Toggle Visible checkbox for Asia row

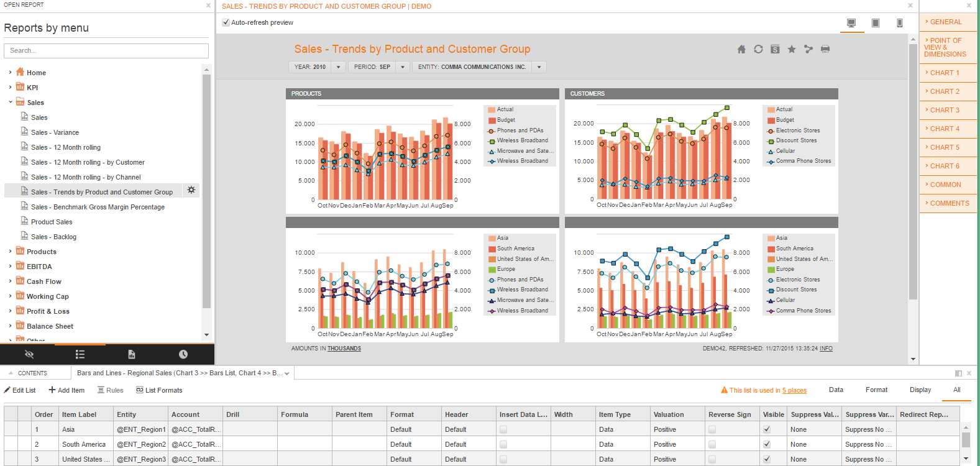coord(767,429)
